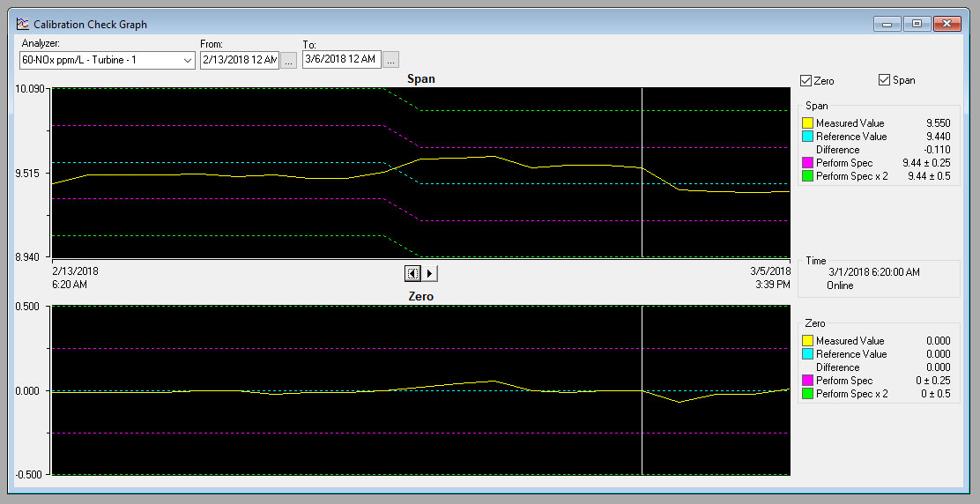Click the Span measured value 9.550

click(x=938, y=123)
